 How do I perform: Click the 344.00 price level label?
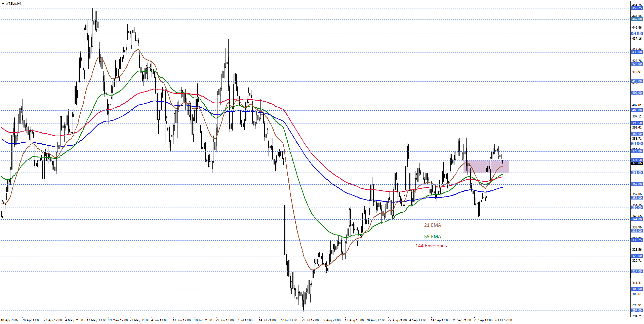point(637,219)
